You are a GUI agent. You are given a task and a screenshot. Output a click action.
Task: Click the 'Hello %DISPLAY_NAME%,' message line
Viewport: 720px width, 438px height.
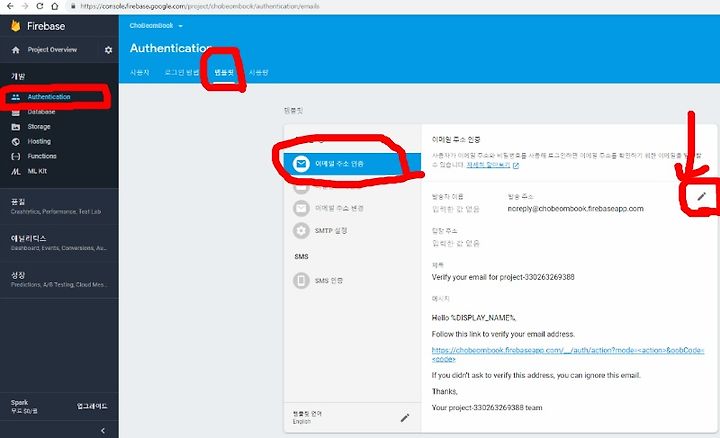click(473, 318)
